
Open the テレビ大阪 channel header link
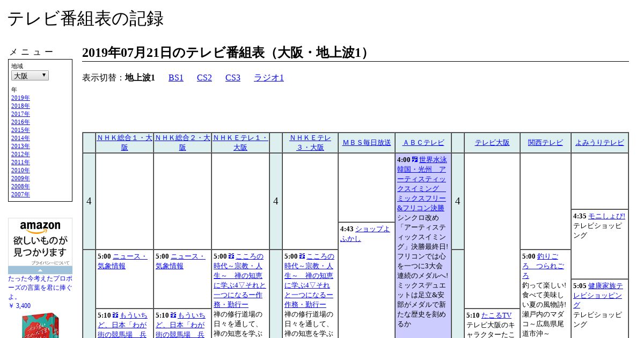(492, 143)
